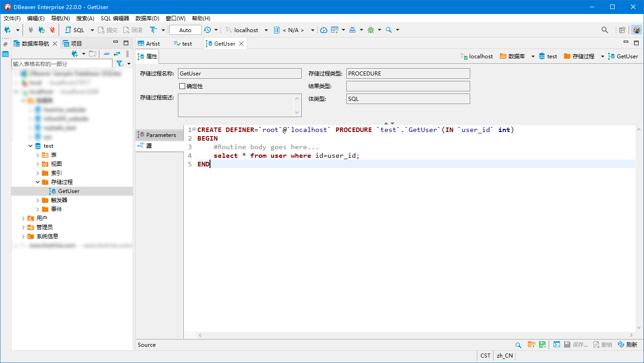
Task: Click the 回滚 rollback button
Action: click(x=133, y=30)
